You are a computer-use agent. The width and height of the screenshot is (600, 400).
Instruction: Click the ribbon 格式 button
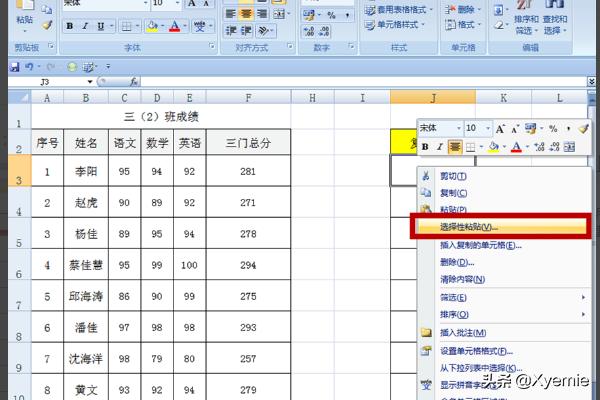click(463, 25)
